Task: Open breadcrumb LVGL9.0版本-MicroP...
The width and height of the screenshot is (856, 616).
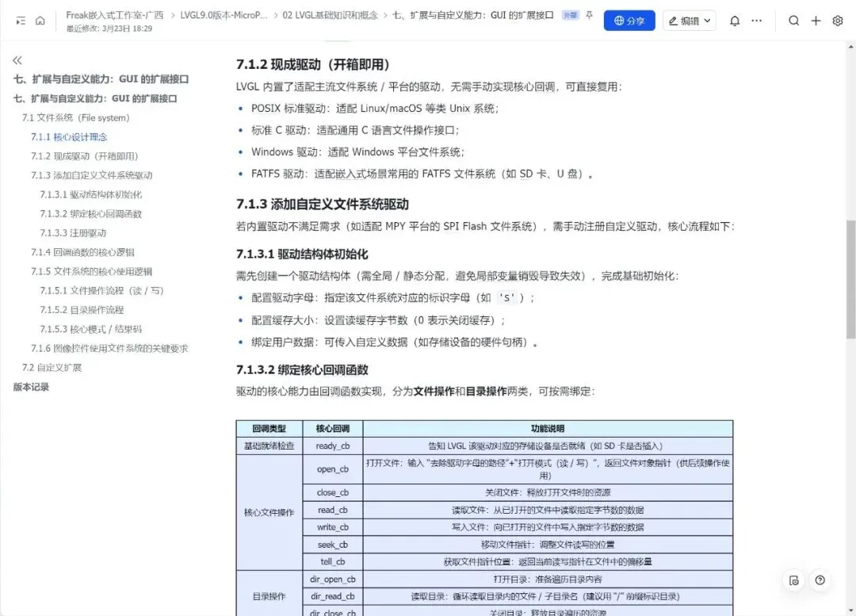Action: click(x=224, y=15)
